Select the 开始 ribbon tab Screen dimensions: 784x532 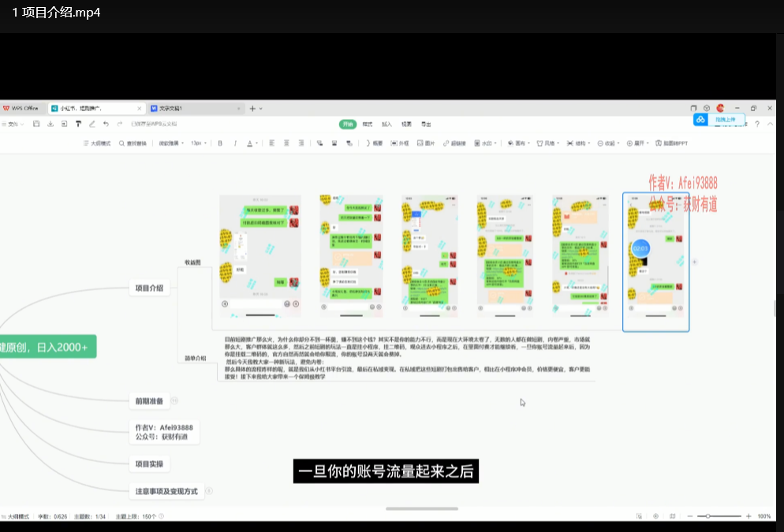[348, 124]
